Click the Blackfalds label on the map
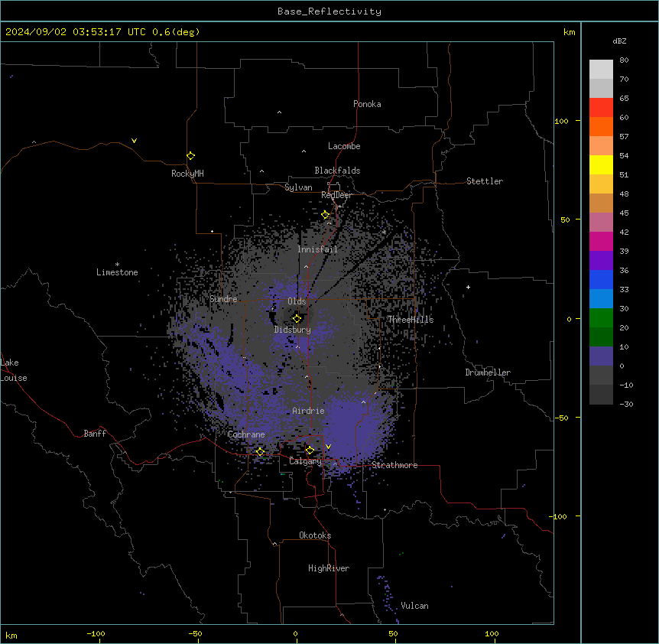Screen dimensions: 659x644 337,171
